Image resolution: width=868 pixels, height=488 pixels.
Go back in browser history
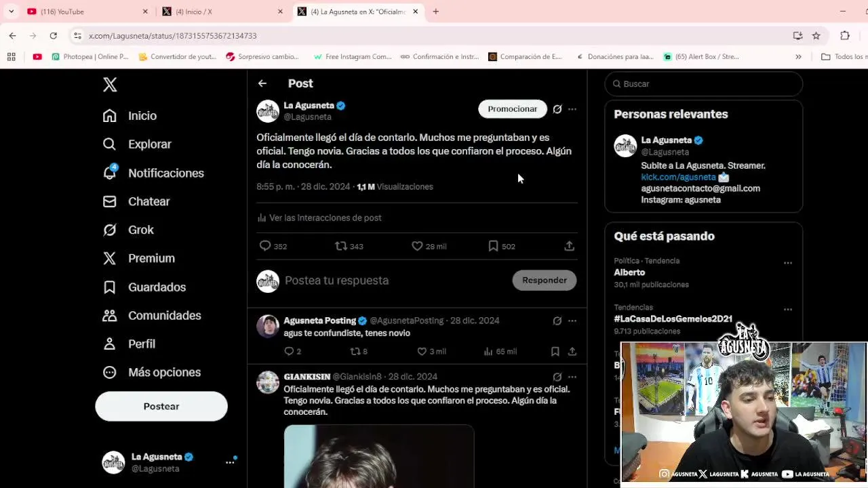point(12,35)
